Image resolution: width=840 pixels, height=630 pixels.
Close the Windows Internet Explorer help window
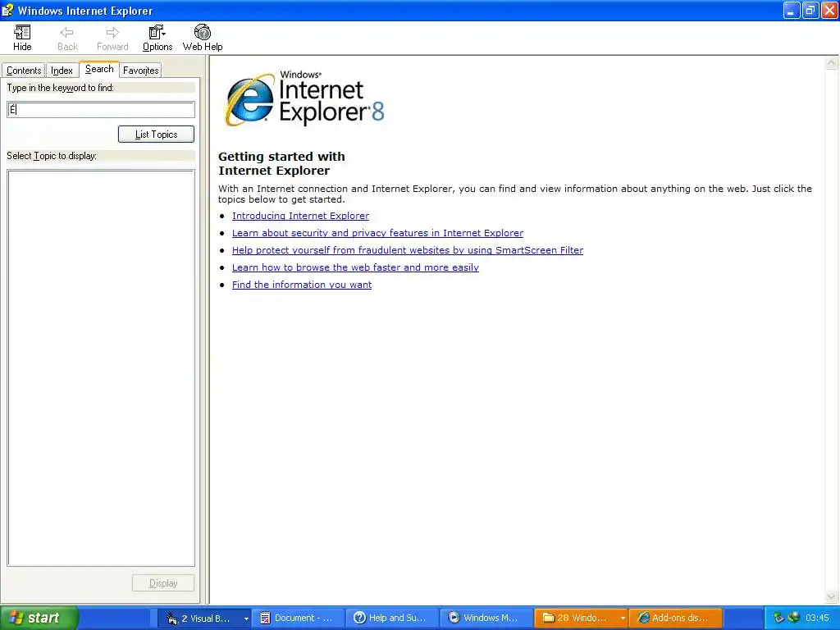pyautogui.click(x=829, y=11)
